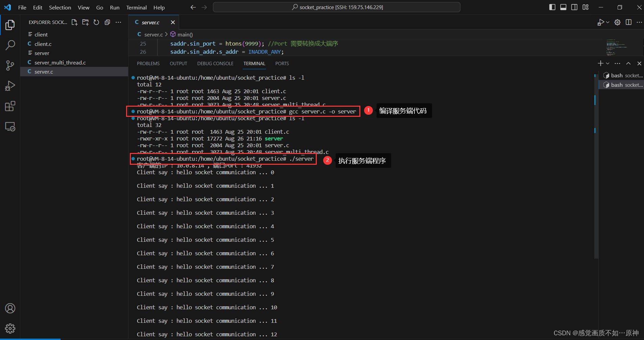Go back using the navigation arrow
644x340 pixels.
[x=193, y=7]
